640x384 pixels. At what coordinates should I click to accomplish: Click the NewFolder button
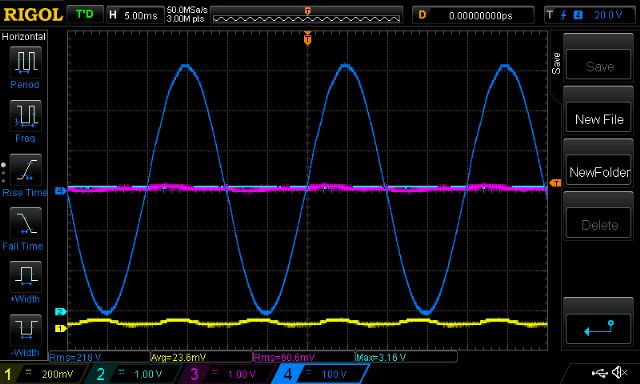pos(599,171)
